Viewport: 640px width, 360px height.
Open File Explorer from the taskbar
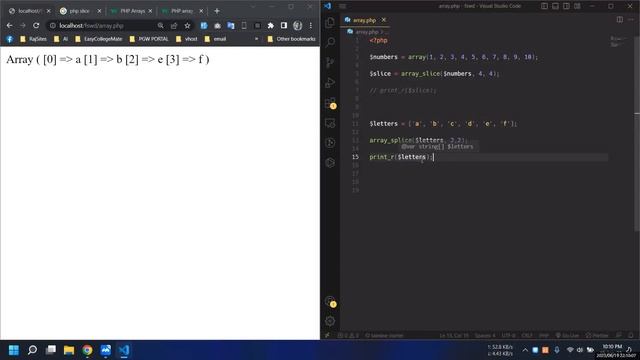pos(69,350)
